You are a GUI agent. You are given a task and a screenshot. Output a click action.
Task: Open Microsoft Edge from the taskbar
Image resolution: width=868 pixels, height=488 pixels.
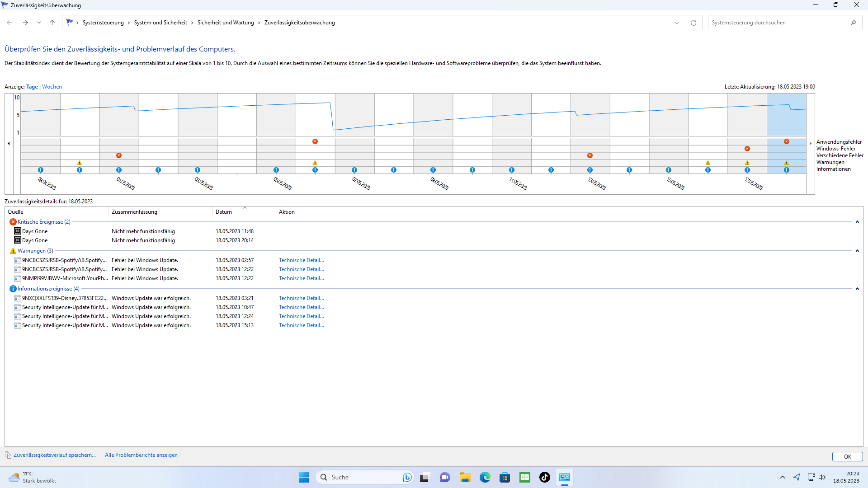pos(485,477)
